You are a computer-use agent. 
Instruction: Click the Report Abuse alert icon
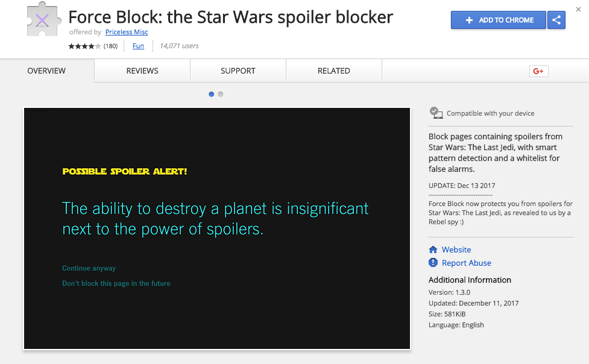click(x=433, y=263)
